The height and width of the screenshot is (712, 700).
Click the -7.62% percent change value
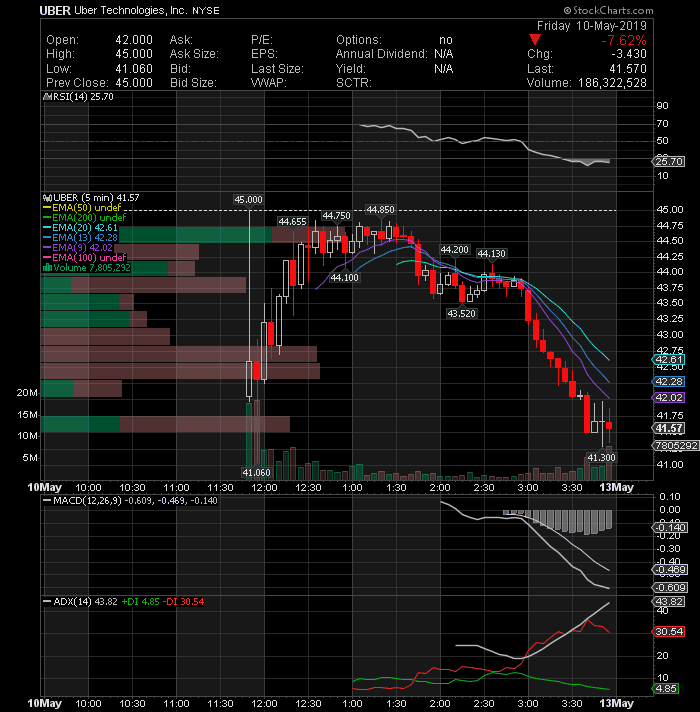click(x=624, y=40)
